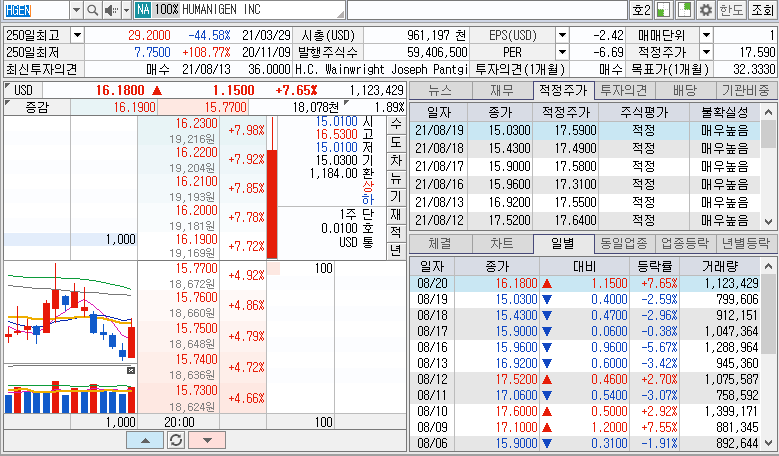Click the refresh icon below order book
Screen dimensions: 779x456
[176, 440]
